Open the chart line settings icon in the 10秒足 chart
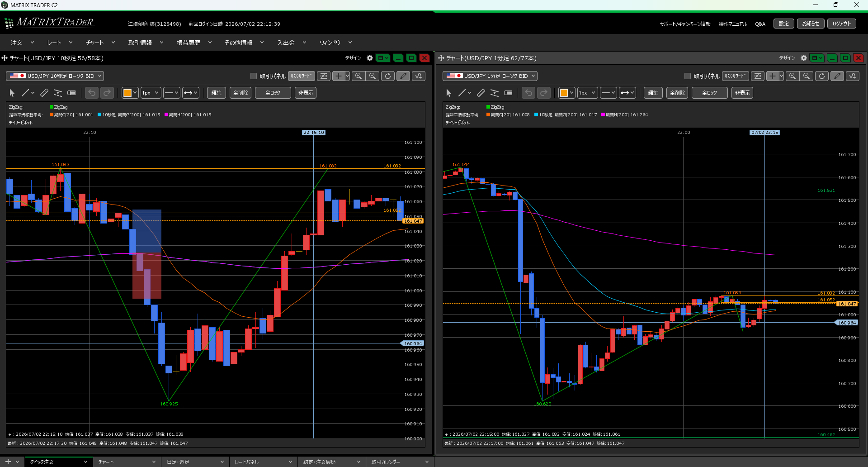 pyautogui.click(x=324, y=76)
